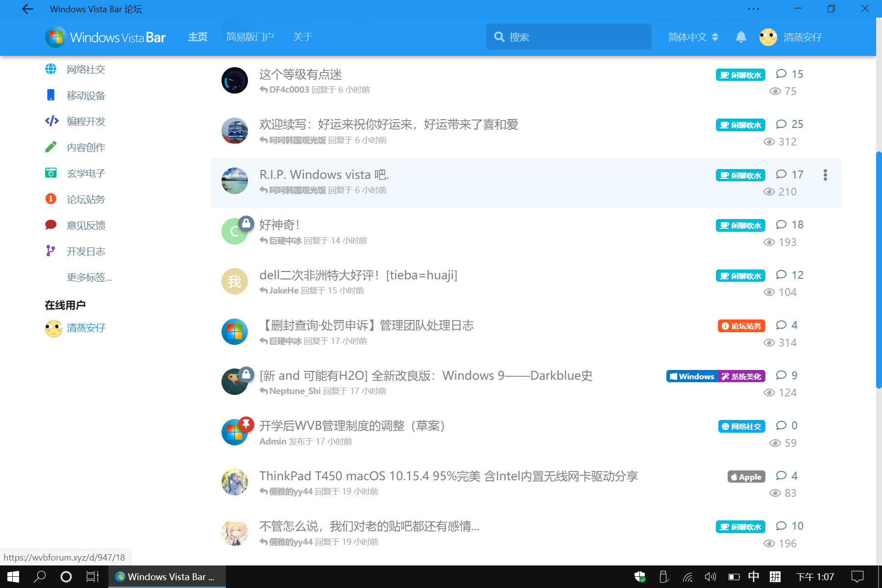Click the reply count icon of 这个等级有点迷
882x588 pixels.
tap(781, 74)
